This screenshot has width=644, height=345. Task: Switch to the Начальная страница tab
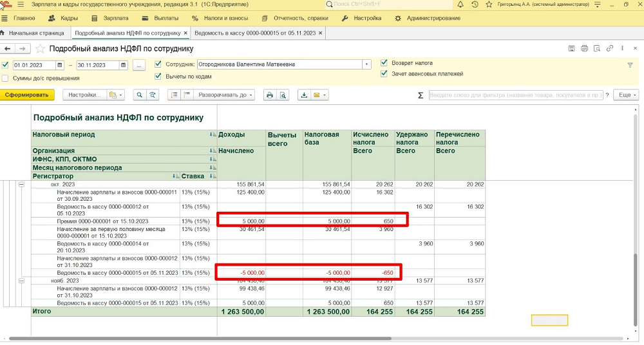[36, 33]
